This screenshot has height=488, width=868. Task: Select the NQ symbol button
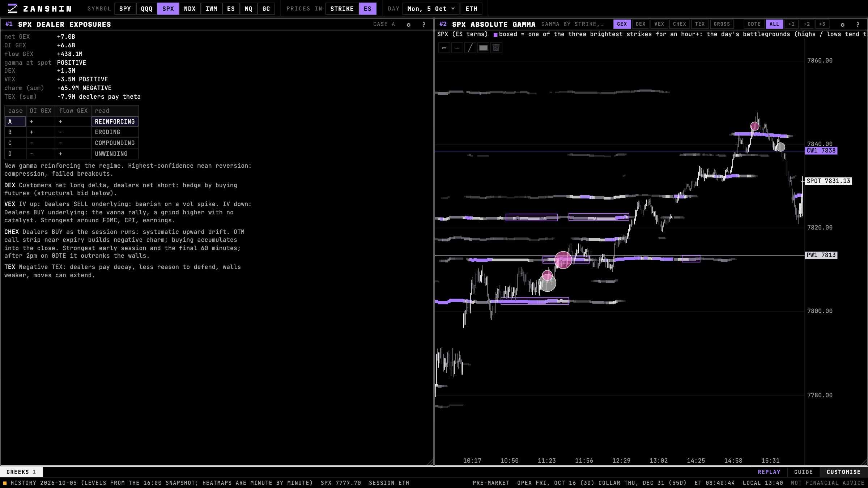248,9
